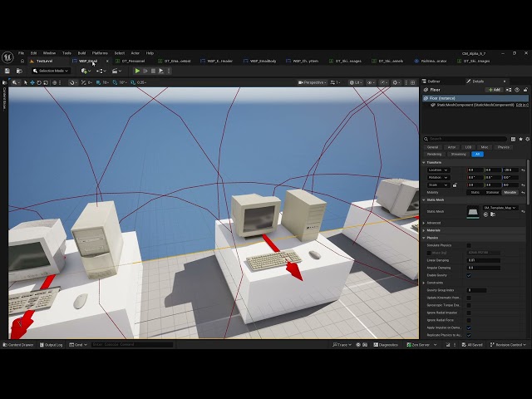Click the viewport layout grid icon
This screenshot has width=532, height=399.
413,82
